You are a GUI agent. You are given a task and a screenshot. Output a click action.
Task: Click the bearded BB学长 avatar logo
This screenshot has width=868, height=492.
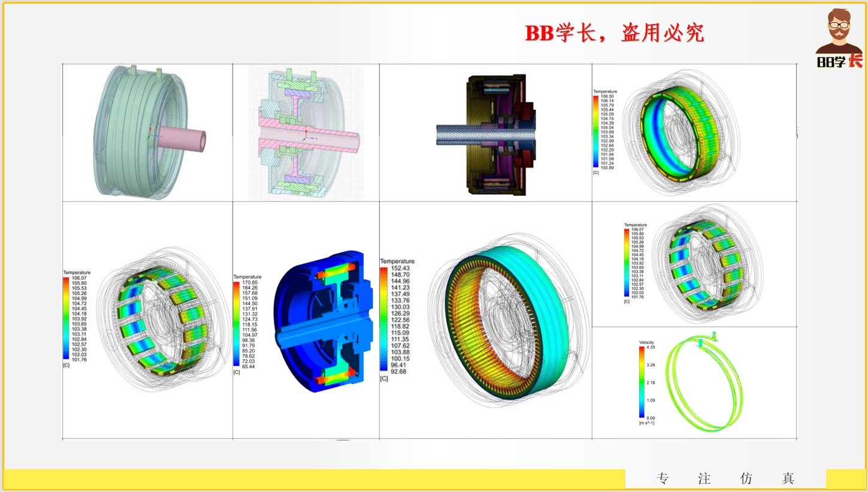pos(839,38)
